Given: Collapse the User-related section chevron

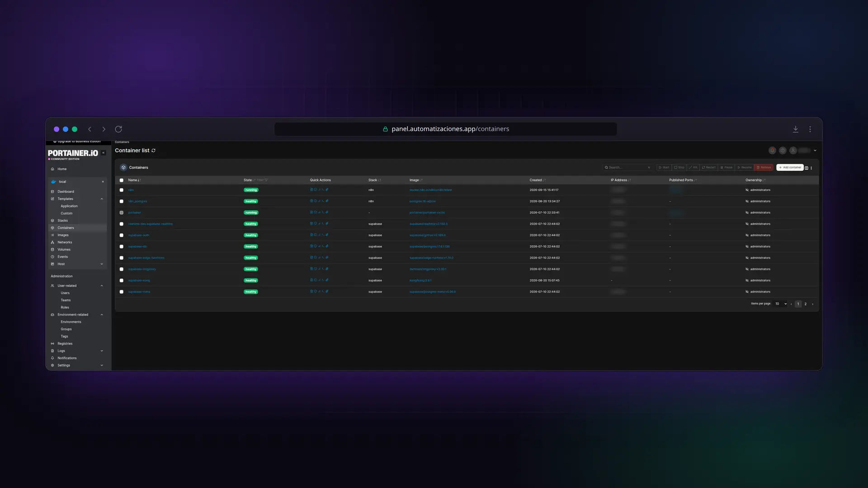Looking at the screenshot, I should pos(102,286).
